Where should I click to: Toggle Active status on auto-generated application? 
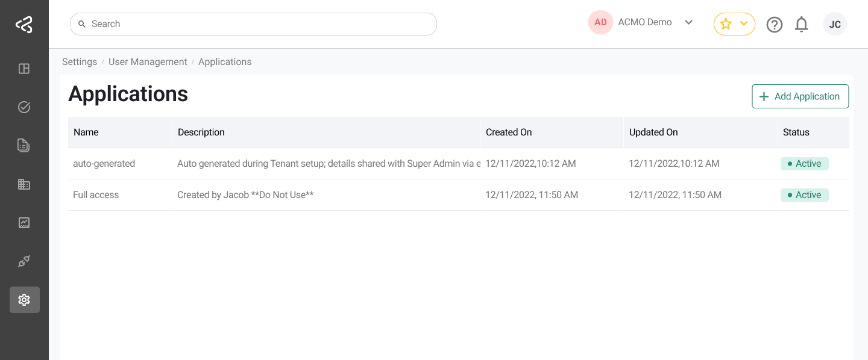(x=805, y=163)
